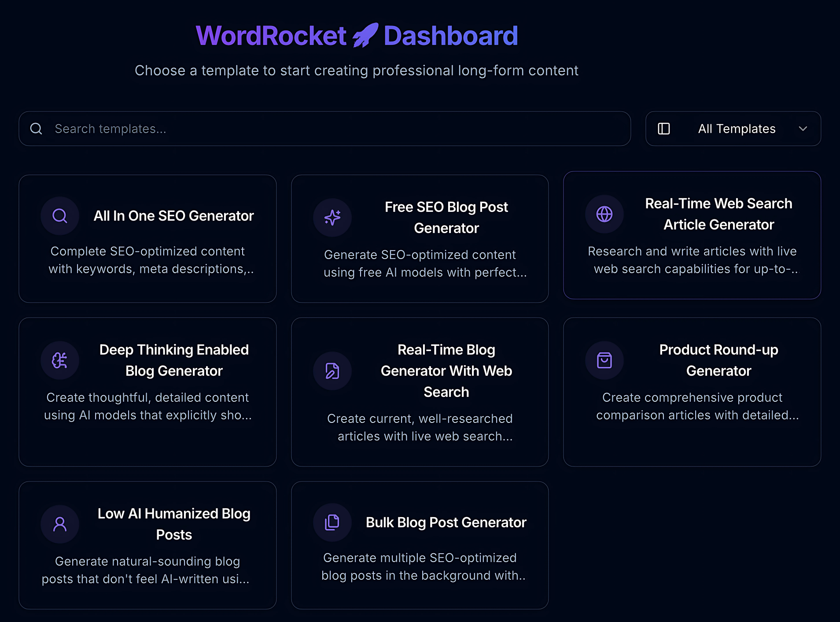Image resolution: width=840 pixels, height=622 pixels.
Task: Click 'Create thoughtful, detailed content' description
Action: pyautogui.click(x=147, y=406)
